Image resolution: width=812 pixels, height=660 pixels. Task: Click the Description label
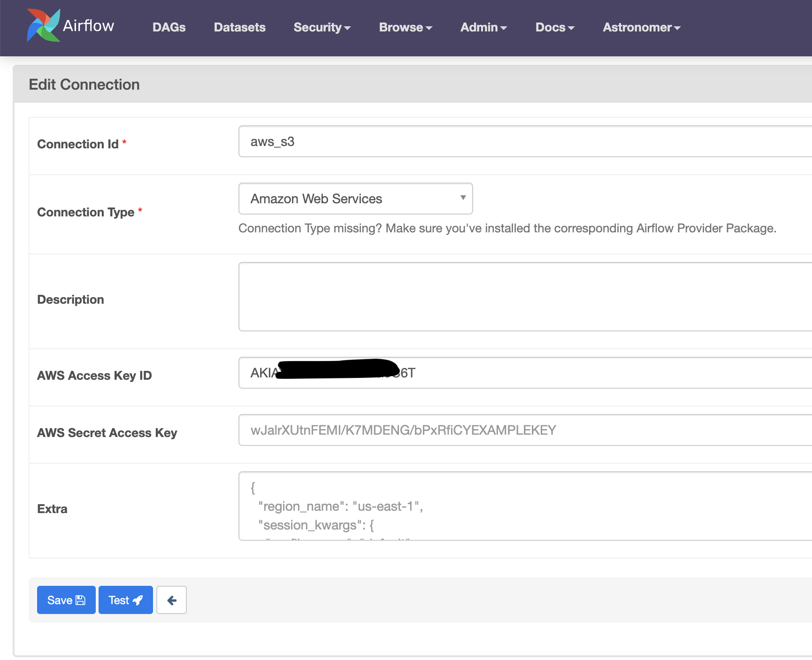coord(70,299)
